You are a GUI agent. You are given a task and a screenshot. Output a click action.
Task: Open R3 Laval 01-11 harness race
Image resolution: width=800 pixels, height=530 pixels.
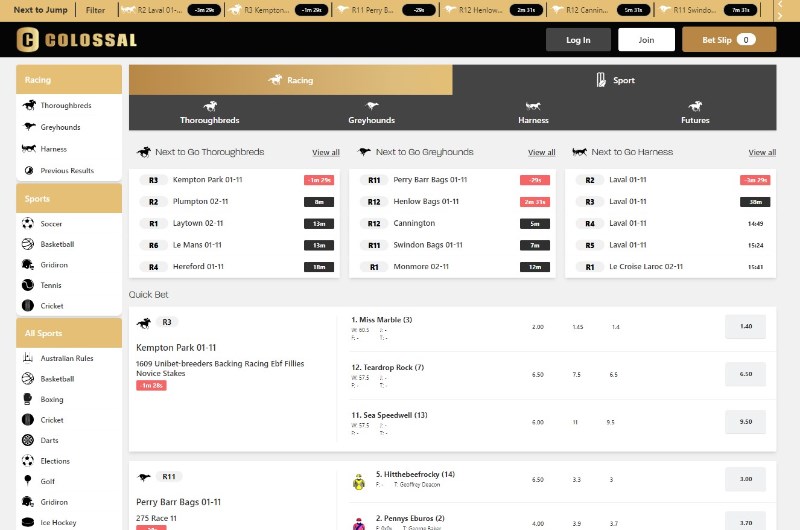coord(670,201)
